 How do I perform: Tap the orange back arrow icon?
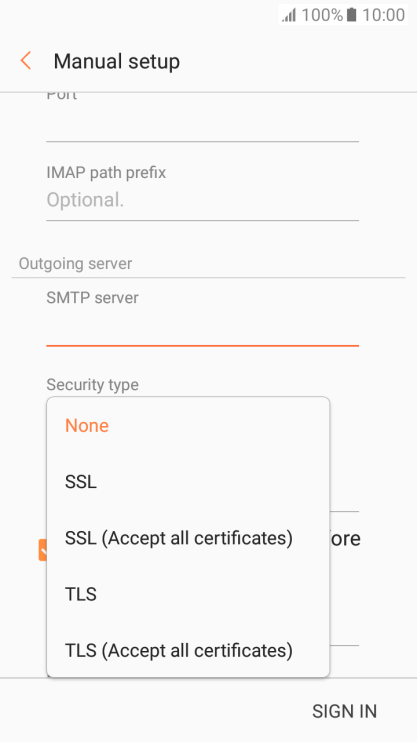point(26,61)
